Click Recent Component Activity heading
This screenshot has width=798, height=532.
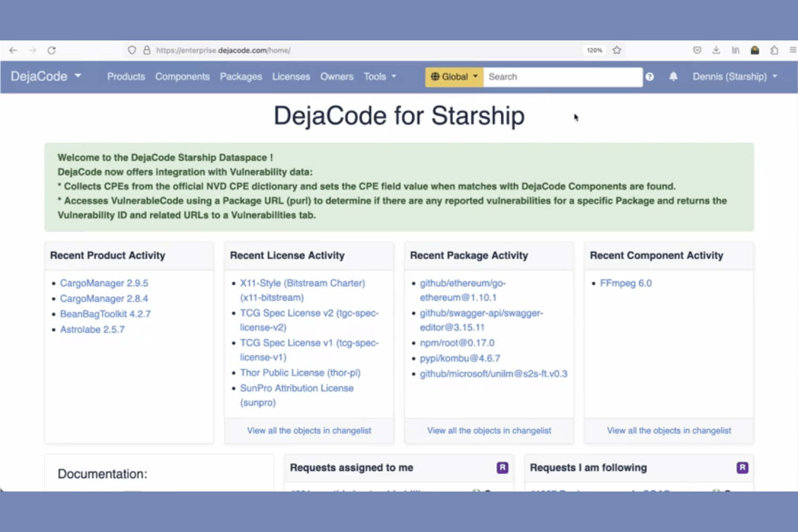(x=656, y=255)
